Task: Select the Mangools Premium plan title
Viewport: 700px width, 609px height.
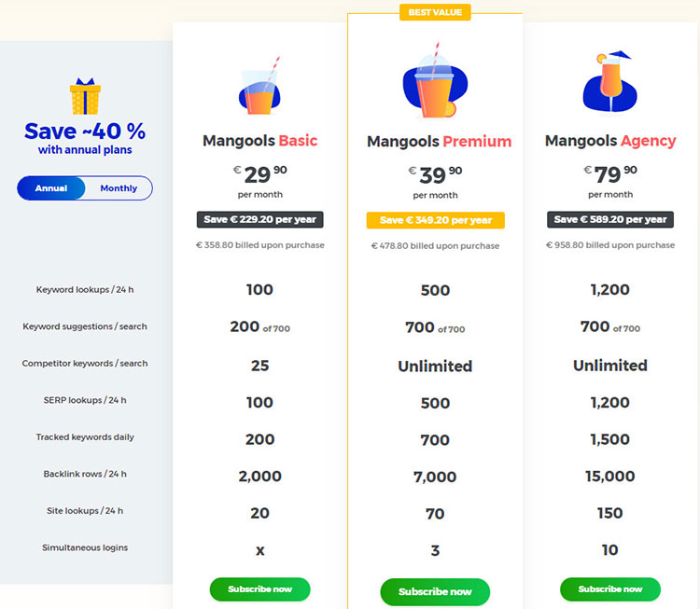Action: [x=439, y=142]
